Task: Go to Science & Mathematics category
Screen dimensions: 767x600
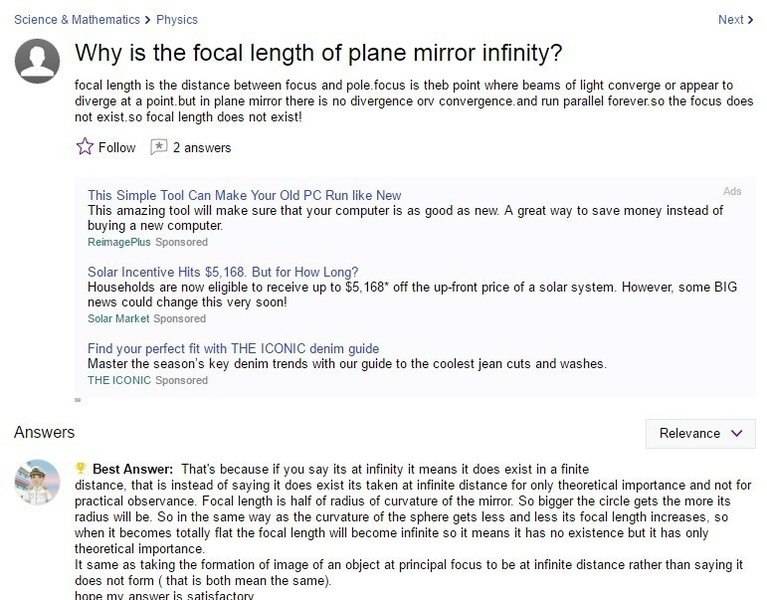Action: tap(76, 19)
